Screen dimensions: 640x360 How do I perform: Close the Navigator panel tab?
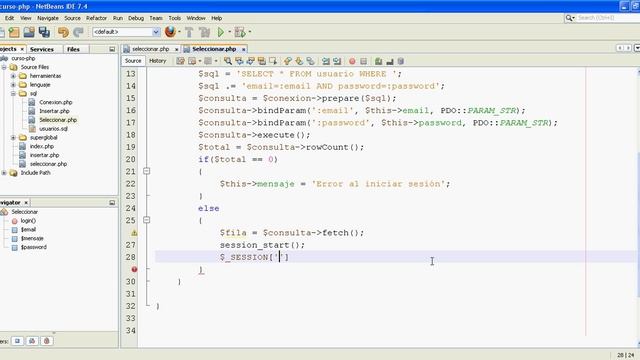26,202
